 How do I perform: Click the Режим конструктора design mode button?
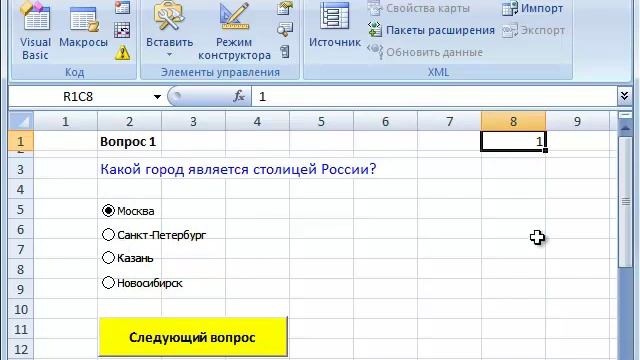pyautogui.click(x=234, y=31)
